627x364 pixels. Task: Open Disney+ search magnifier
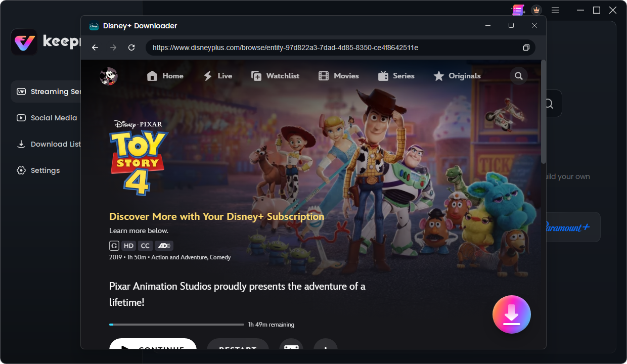pyautogui.click(x=519, y=76)
